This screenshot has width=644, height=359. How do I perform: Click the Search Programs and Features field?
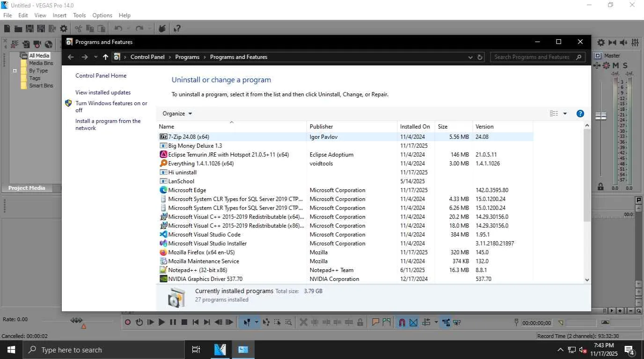tap(537, 57)
